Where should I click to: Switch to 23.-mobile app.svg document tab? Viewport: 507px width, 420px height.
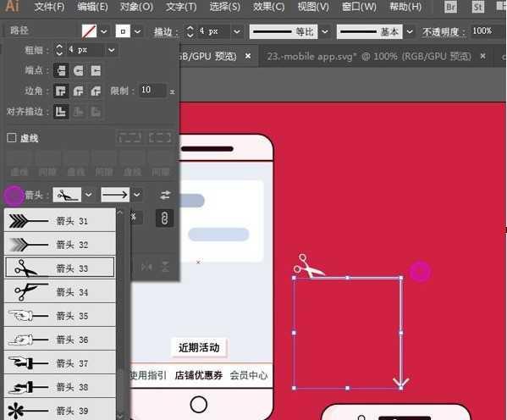(368, 57)
